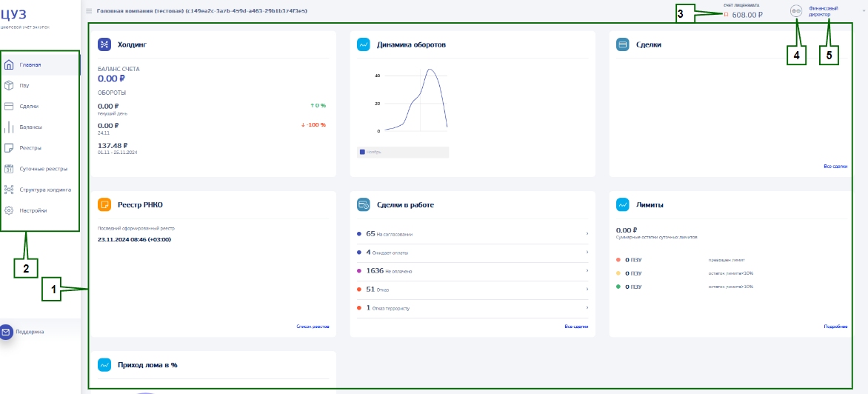
Task: Click the licensee account bookmark icon
Action: [726, 13]
